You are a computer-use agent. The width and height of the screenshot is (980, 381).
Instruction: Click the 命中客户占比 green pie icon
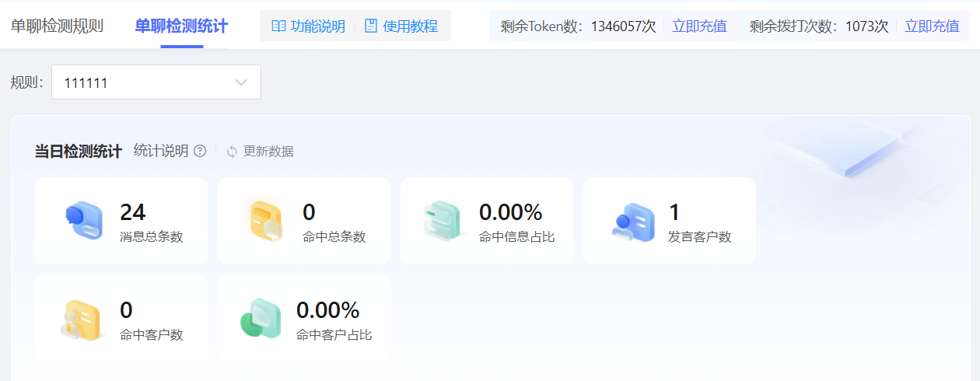(261, 319)
